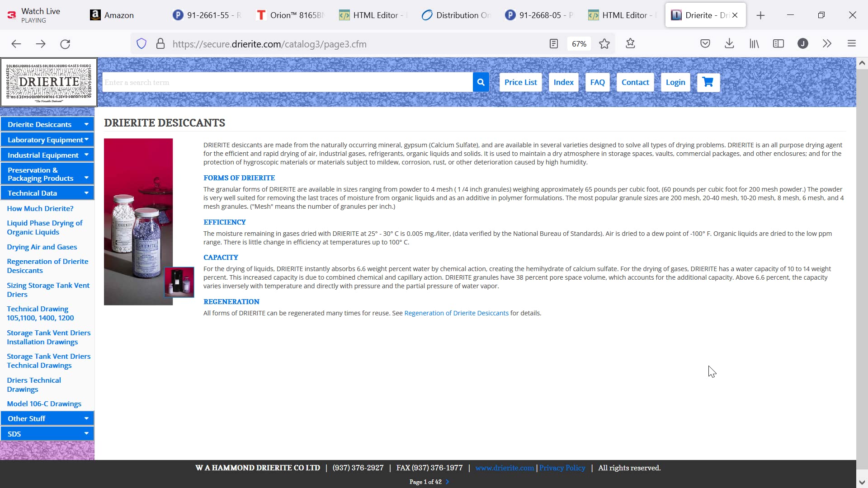The width and height of the screenshot is (868, 488).
Task: Show site security padlock info
Action: point(160,44)
